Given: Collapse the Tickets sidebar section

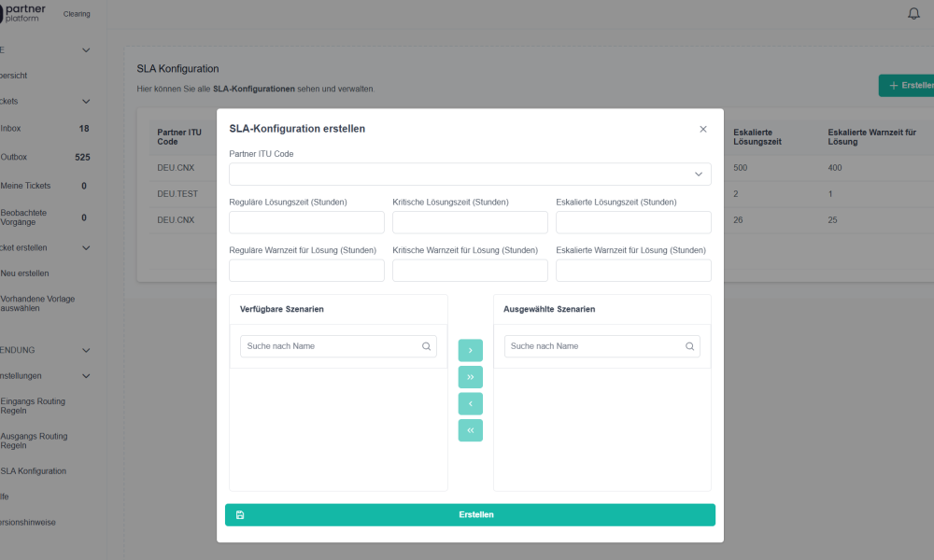Looking at the screenshot, I should coord(86,101).
